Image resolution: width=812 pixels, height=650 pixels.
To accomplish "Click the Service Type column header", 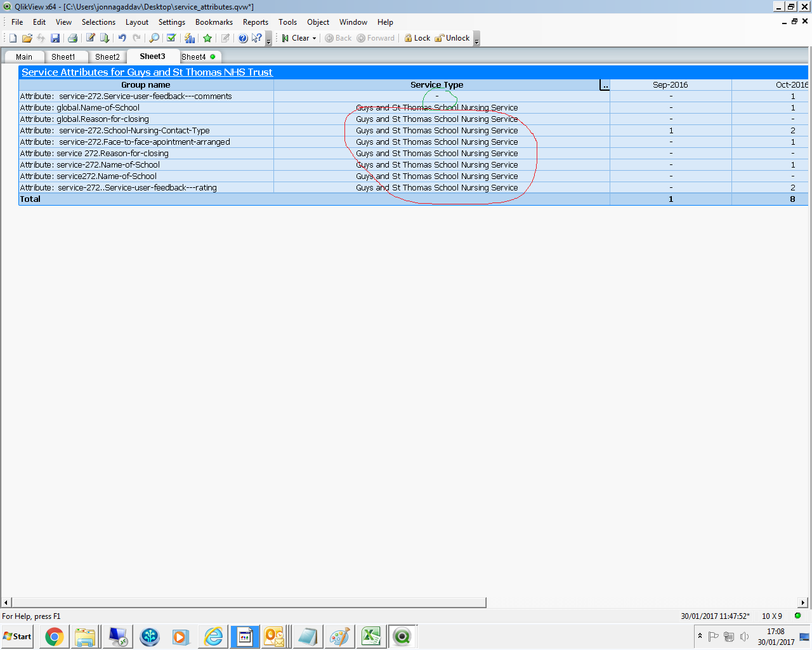I will click(x=436, y=85).
